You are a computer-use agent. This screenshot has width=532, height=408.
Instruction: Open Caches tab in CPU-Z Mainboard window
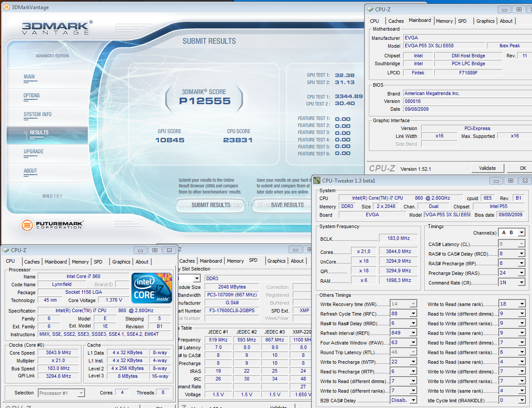tap(396, 21)
